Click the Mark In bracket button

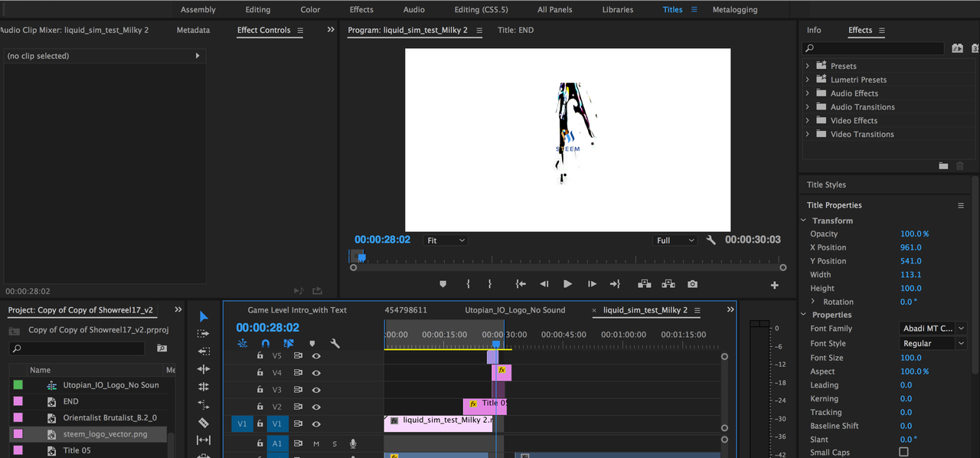[x=468, y=284]
